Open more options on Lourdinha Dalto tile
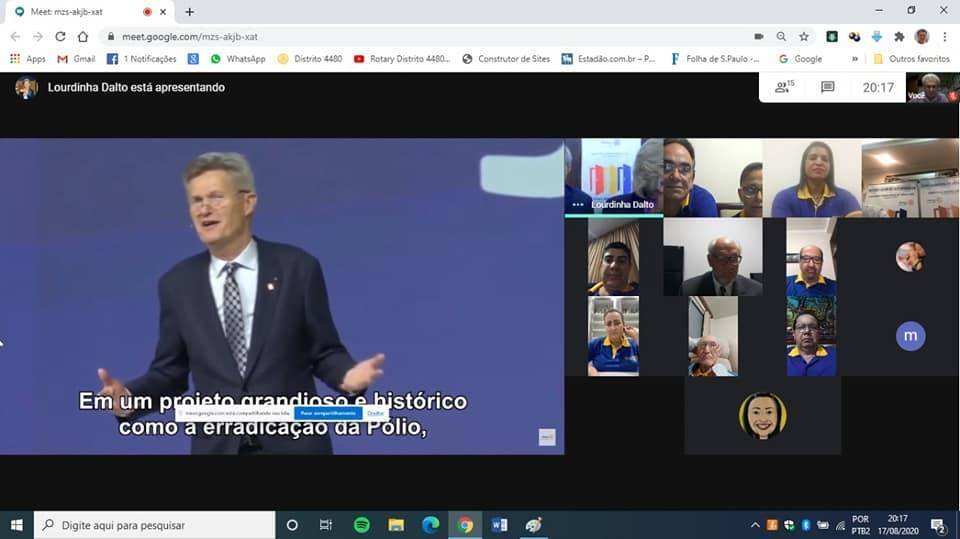The width and height of the screenshot is (960, 539). click(x=577, y=204)
